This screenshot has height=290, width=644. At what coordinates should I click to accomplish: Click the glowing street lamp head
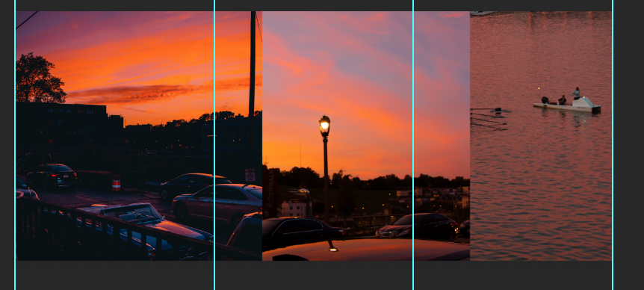click(x=324, y=126)
